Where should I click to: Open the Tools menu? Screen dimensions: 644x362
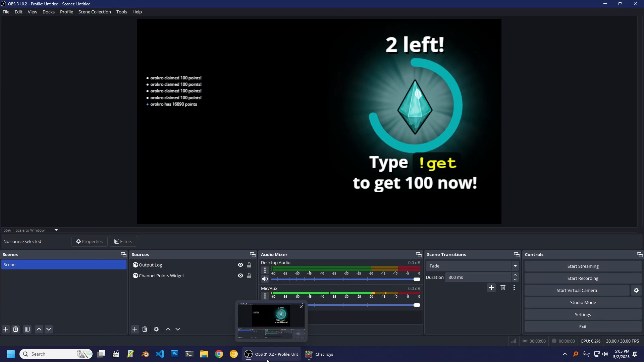point(121,12)
